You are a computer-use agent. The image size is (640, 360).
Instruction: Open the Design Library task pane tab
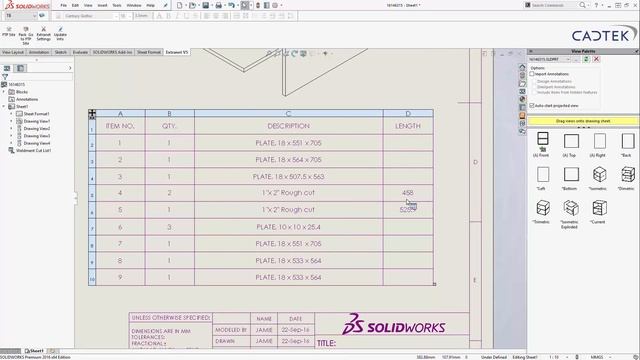tap(522, 75)
